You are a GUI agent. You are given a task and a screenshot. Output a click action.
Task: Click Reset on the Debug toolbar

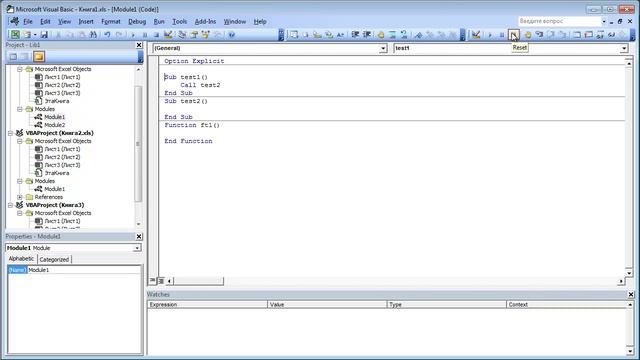[x=514, y=35]
